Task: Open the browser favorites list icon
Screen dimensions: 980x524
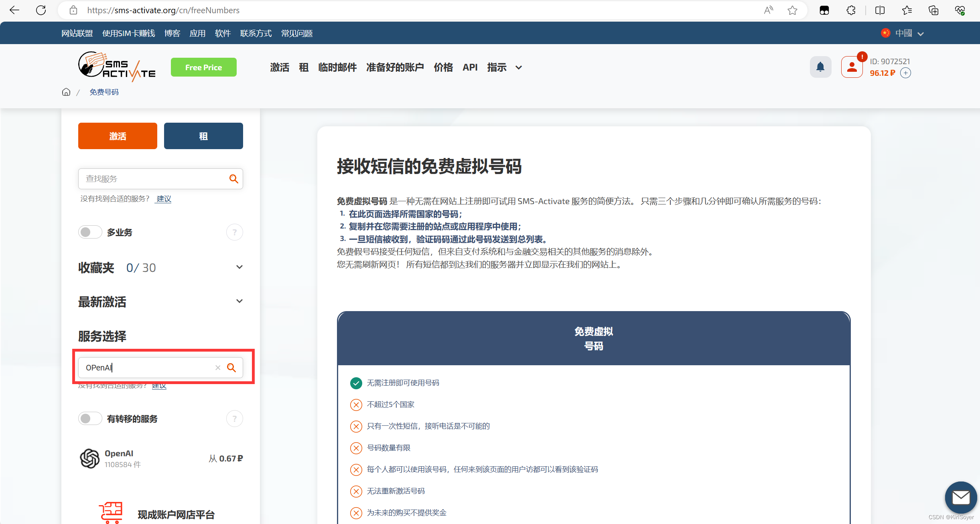Action: click(x=907, y=10)
